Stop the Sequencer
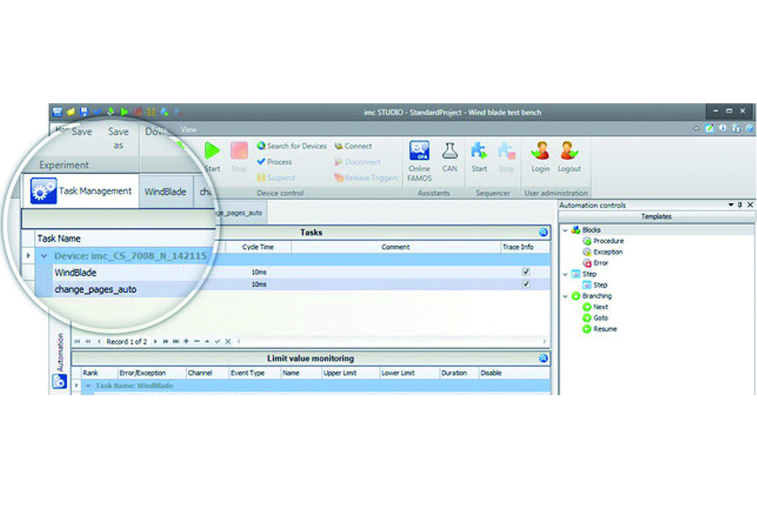 (506, 157)
